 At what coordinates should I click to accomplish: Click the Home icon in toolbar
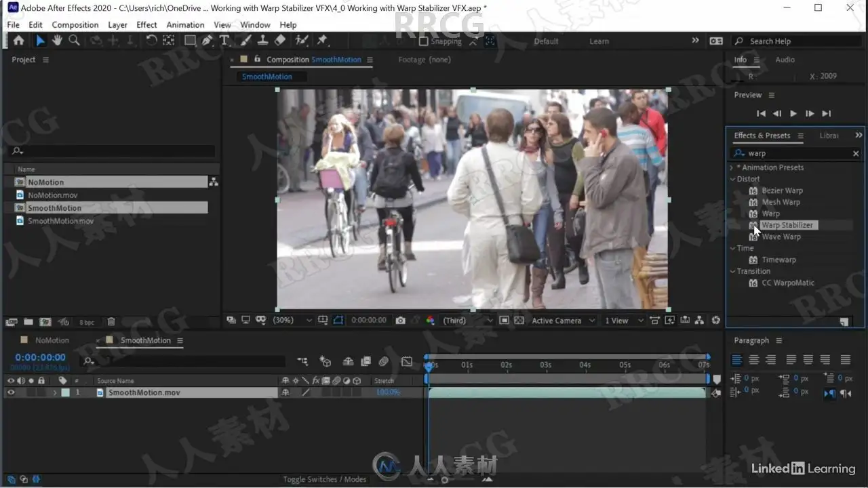(18, 41)
